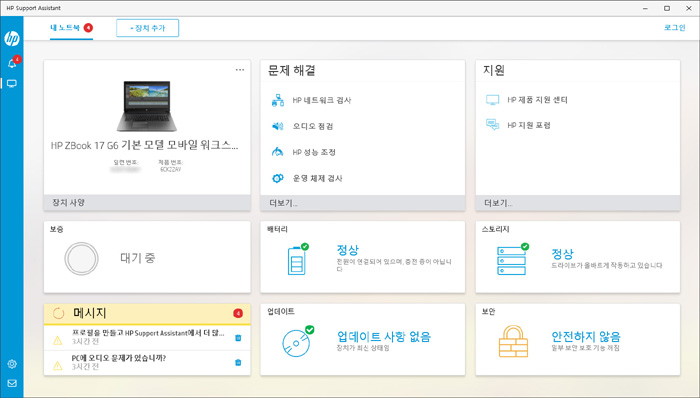Click the battery status icon
The width and height of the screenshot is (700, 398).
(x=298, y=260)
